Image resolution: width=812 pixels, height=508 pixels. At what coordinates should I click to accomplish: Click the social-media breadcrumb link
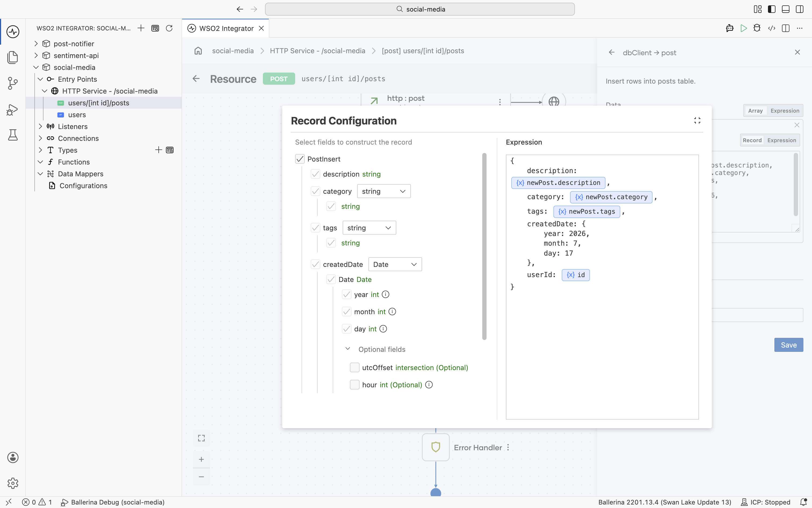[233, 51]
